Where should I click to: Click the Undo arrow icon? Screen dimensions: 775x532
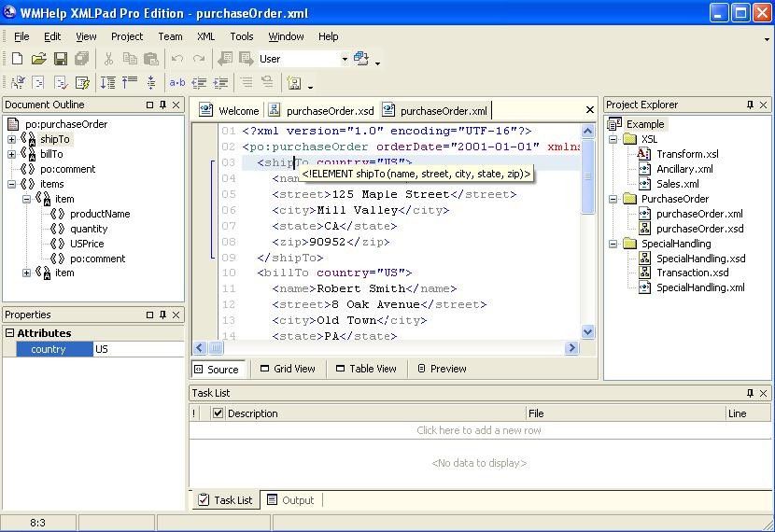[177, 59]
